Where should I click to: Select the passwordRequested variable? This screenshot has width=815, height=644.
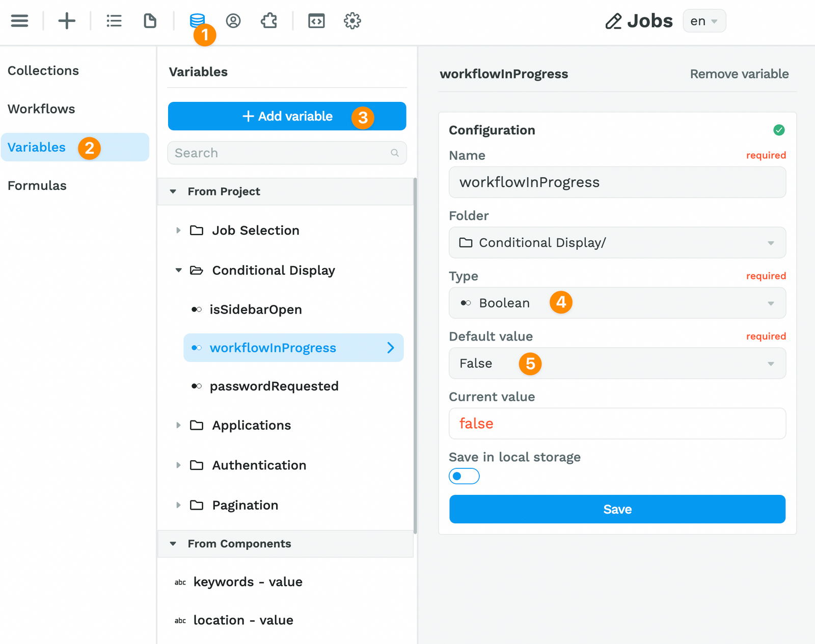point(274,386)
